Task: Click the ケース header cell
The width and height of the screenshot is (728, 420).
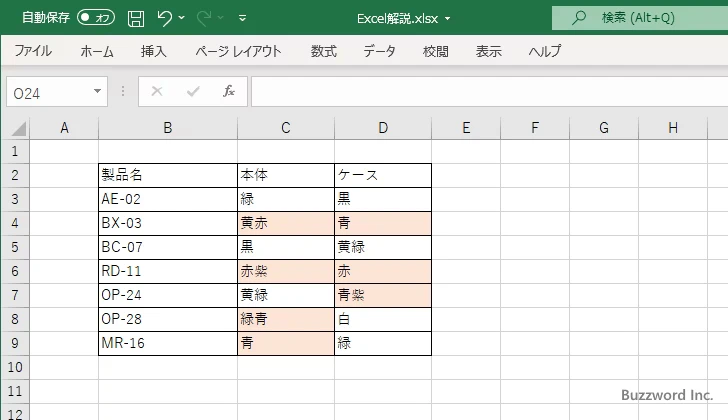Action: click(383, 175)
